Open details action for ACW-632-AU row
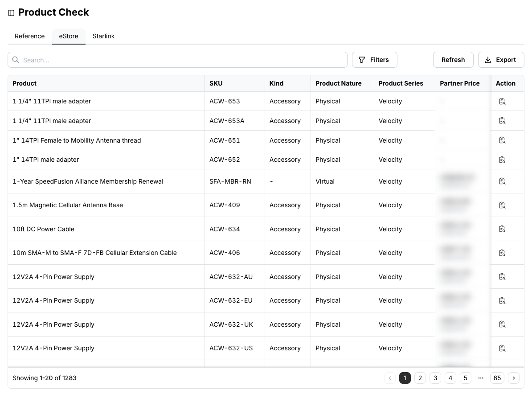This screenshot has width=532, height=394. [502, 277]
